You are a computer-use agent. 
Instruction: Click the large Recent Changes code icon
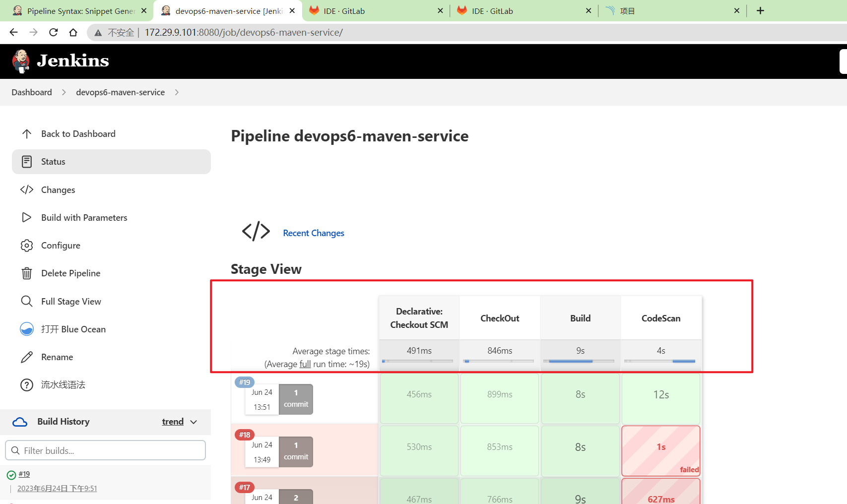[256, 231]
